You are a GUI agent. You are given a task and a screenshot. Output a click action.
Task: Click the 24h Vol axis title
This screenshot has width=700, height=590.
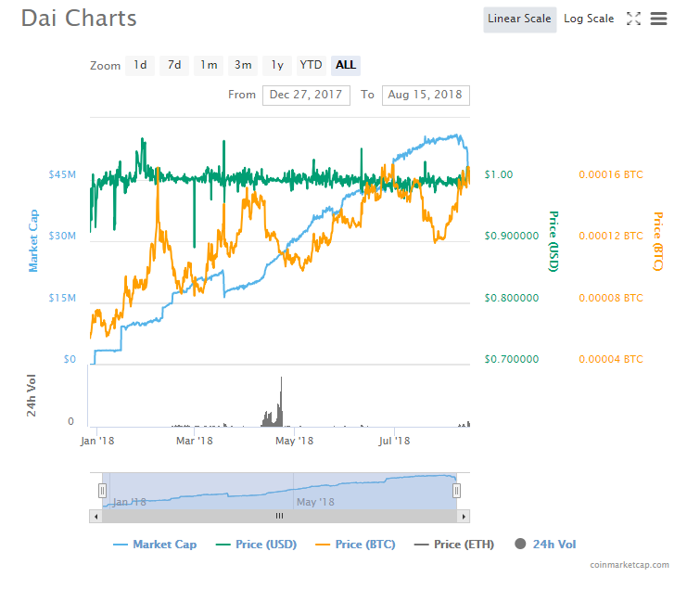(x=31, y=396)
